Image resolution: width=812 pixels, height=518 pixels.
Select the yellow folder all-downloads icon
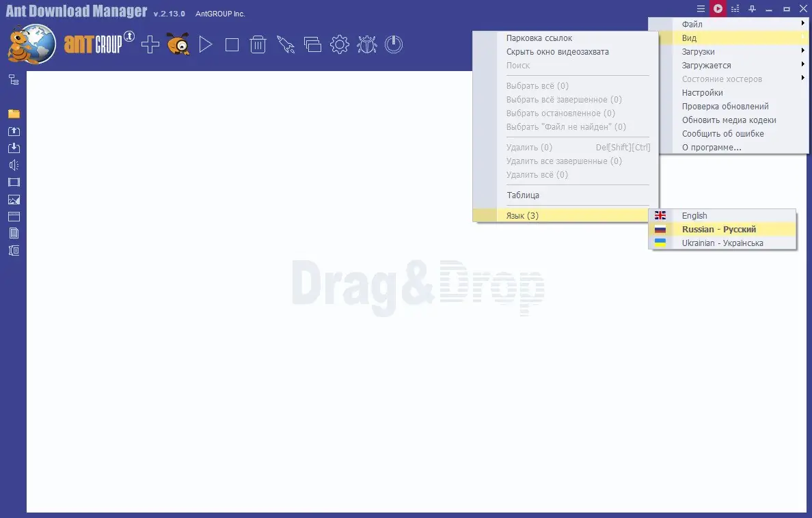[x=14, y=114]
